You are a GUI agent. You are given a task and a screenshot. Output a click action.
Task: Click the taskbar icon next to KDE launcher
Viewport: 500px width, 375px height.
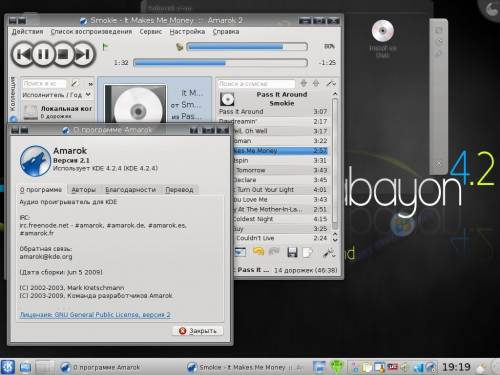(25, 367)
